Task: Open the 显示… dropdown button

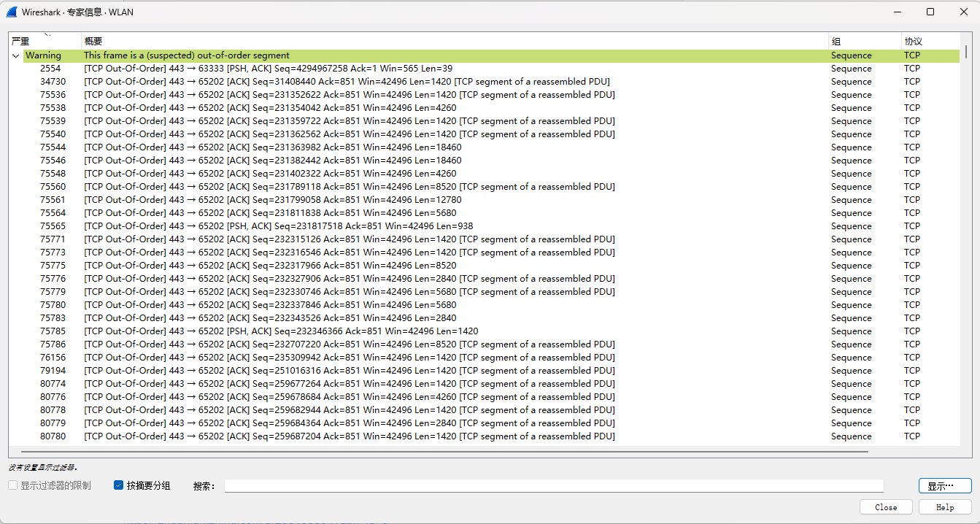Action: [945, 486]
